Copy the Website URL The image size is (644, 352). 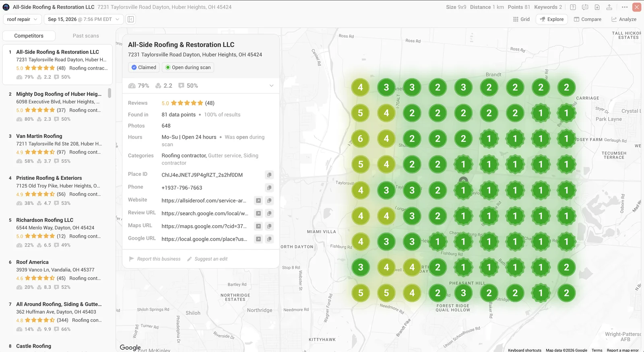pyautogui.click(x=269, y=200)
